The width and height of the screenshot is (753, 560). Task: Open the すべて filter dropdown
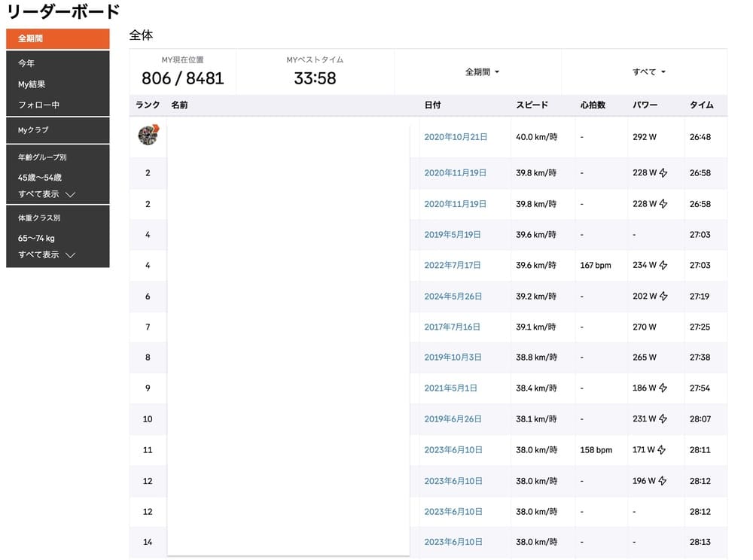(x=649, y=72)
